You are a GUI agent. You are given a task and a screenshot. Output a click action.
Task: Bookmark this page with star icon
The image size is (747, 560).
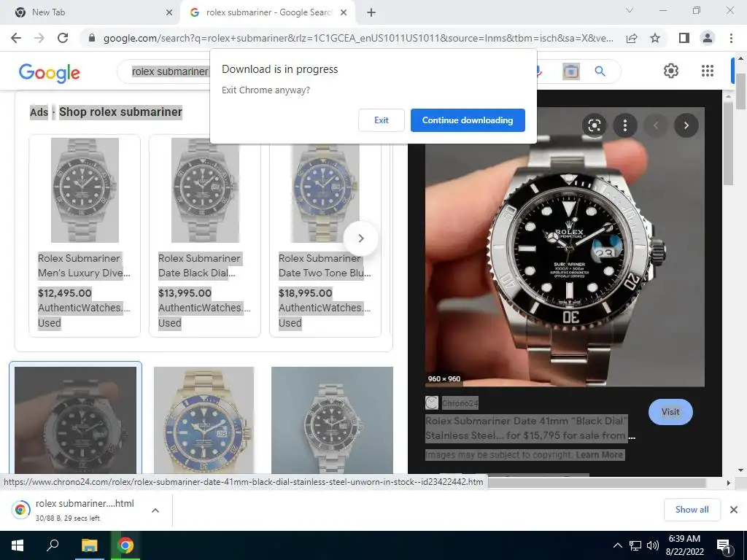coord(655,38)
